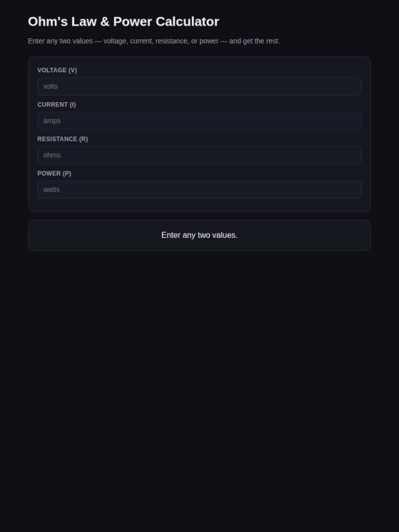Click the VOLTAGE (V) label
The image size is (399, 532).
(x=57, y=70)
